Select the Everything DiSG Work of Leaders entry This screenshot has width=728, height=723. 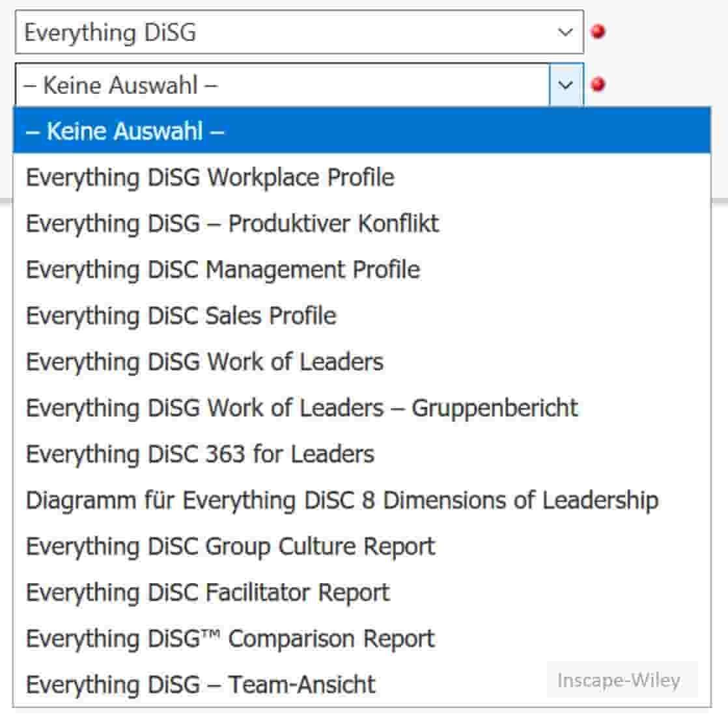pos(204,362)
